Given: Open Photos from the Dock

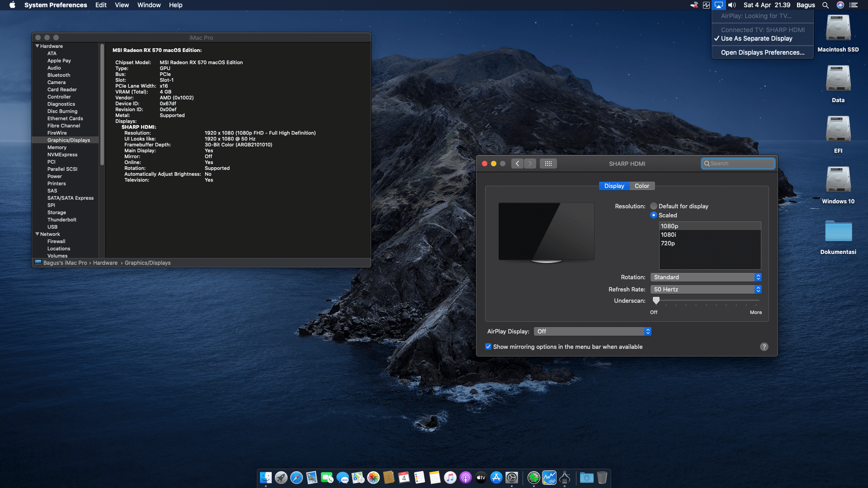Looking at the screenshot, I should click(x=373, y=478).
